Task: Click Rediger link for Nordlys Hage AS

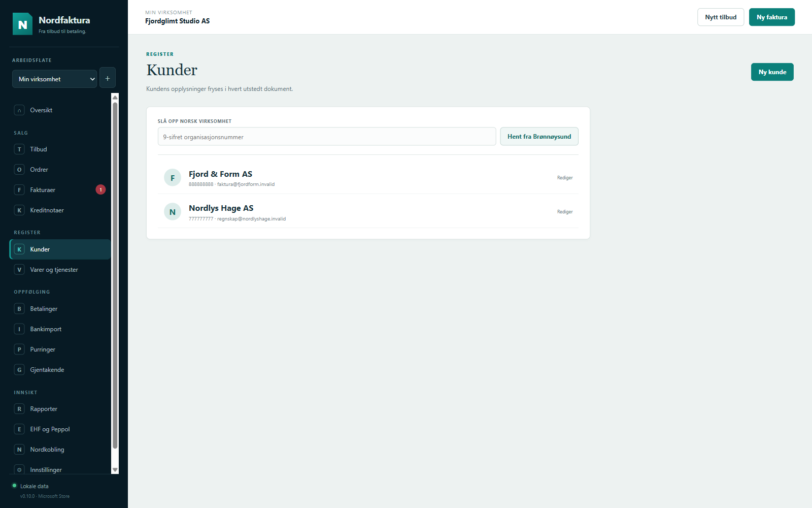Action: pos(565,212)
